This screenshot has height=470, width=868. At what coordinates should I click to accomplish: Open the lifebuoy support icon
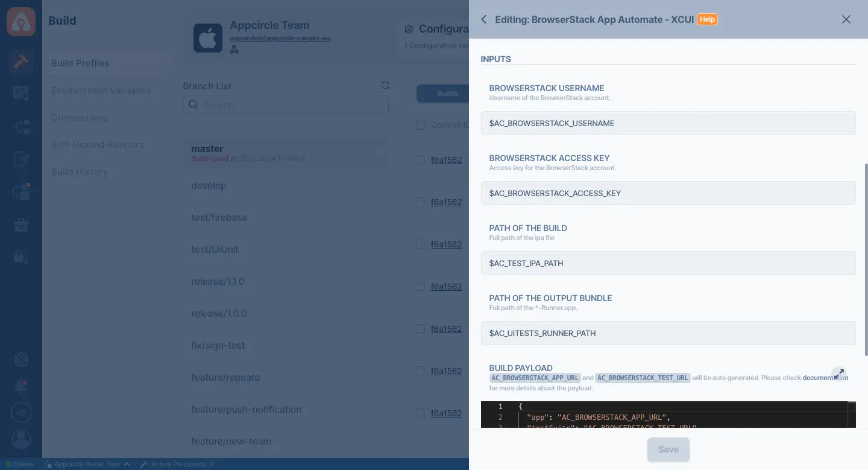(21, 360)
